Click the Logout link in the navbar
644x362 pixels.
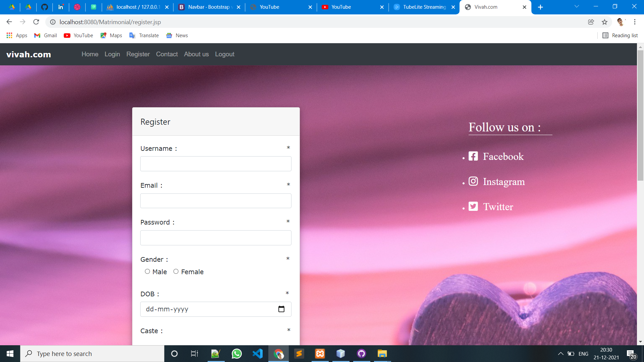point(224,54)
